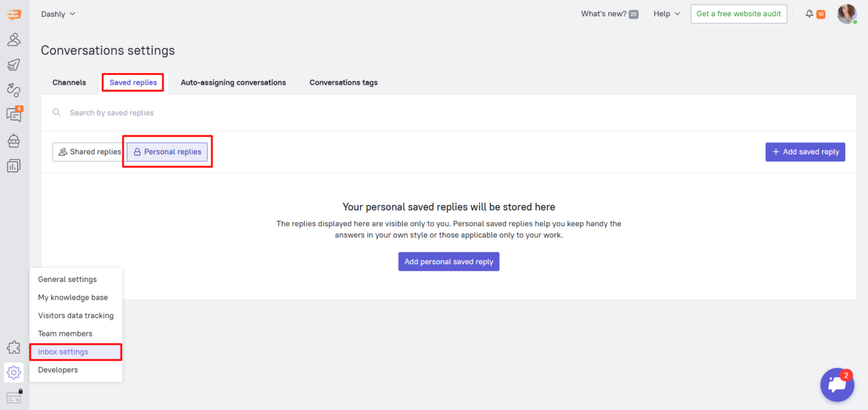Click the Add personal saved reply button
Viewport: 868px width, 410px height.
(x=448, y=262)
